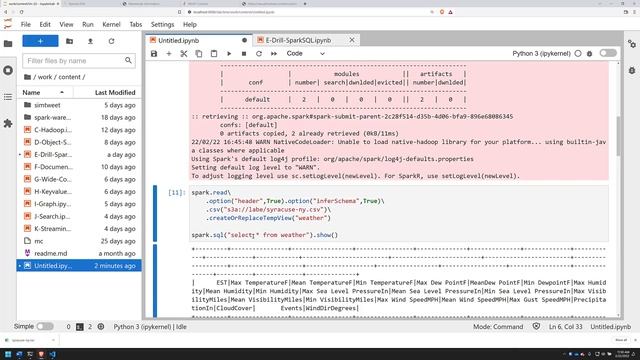Viewport: 640px width, 360px height.
Task: Restart kernel and run all cells
Action: coord(274,53)
